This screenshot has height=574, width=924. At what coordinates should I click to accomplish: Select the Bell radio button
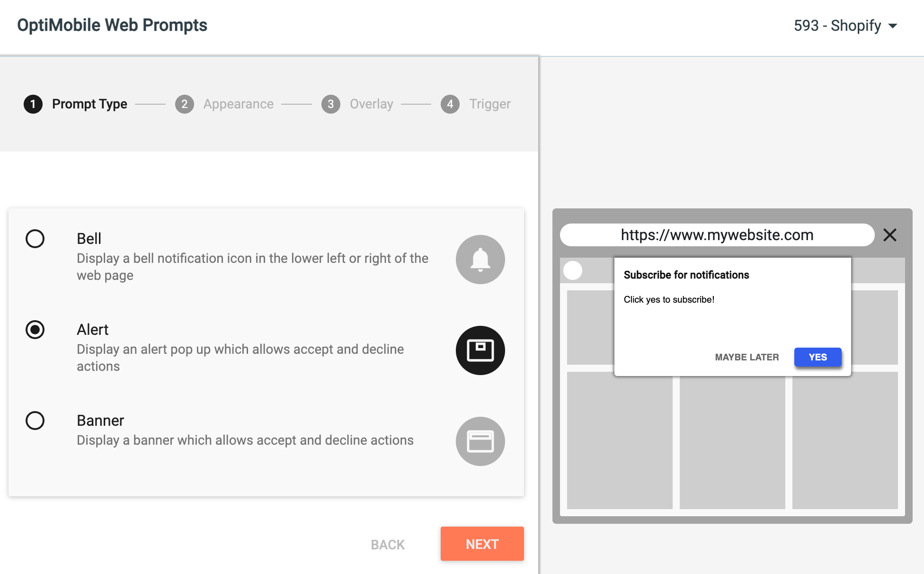tap(35, 239)
